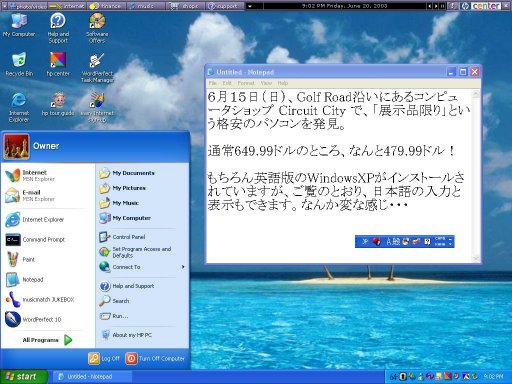Open the dropdown arrow after the support tab
This screenshot has width=512, height=384.
pos(250,6)
